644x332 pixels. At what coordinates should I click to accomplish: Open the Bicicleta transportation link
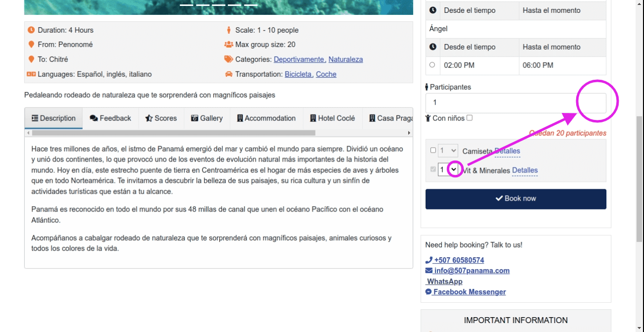[299, 74]
